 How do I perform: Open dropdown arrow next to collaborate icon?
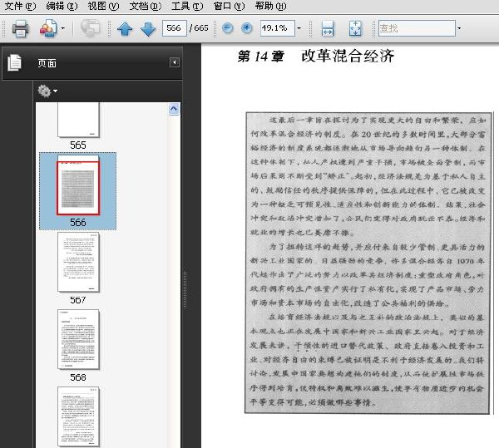62,28
